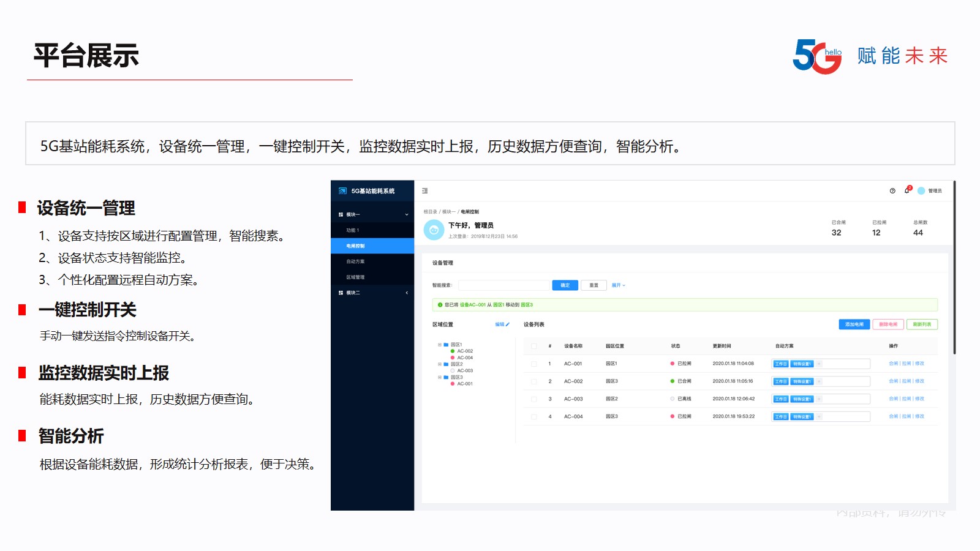
Task: Click the blue 确定 search button
Action: point(565,285)
